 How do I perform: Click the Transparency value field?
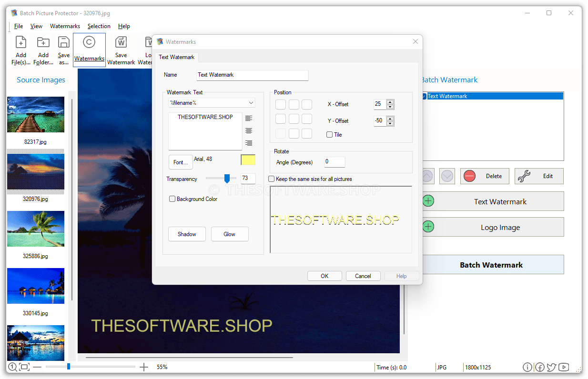click(x=248, y=179)
